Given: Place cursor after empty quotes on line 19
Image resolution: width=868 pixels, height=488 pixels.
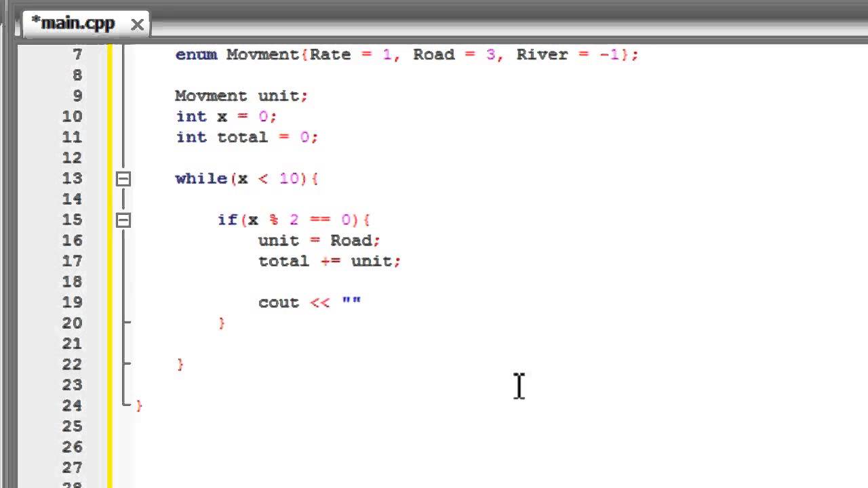Looking at the screenshot, I should [x=363, y=303].
